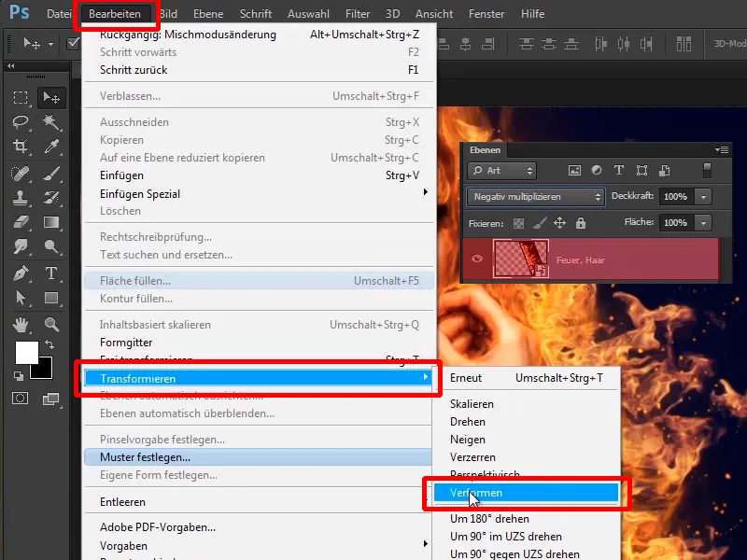747x560 pixels.
Task: Open the Deckkraft slider dropdown arrow
Action: [x=703, y=197]
